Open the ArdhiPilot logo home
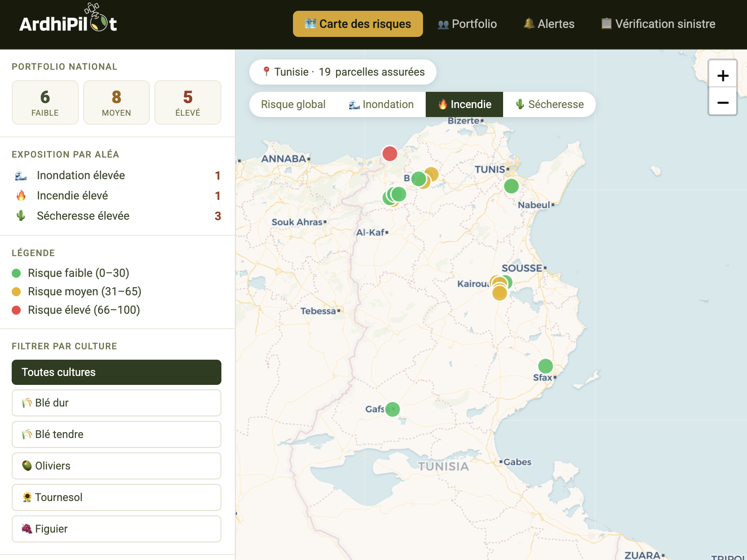The height and width of the screenshot is (560, 747). click(68, 19)
